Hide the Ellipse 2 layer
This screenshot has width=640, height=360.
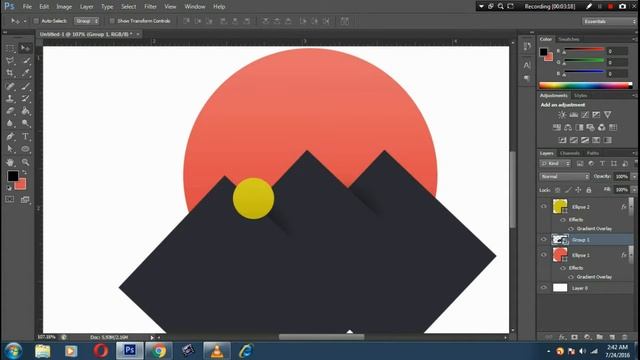544,207
